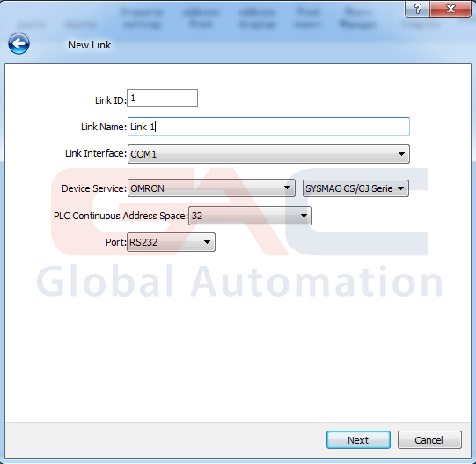476x464 pixels.
Task: Click the Link Interface label
Action: coord(96,153)
